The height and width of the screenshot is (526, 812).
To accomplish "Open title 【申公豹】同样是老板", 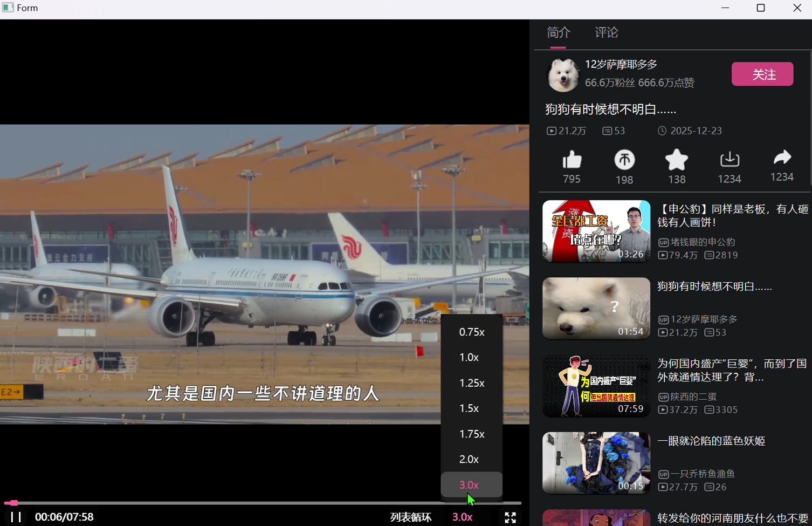I will pos(733,215).
